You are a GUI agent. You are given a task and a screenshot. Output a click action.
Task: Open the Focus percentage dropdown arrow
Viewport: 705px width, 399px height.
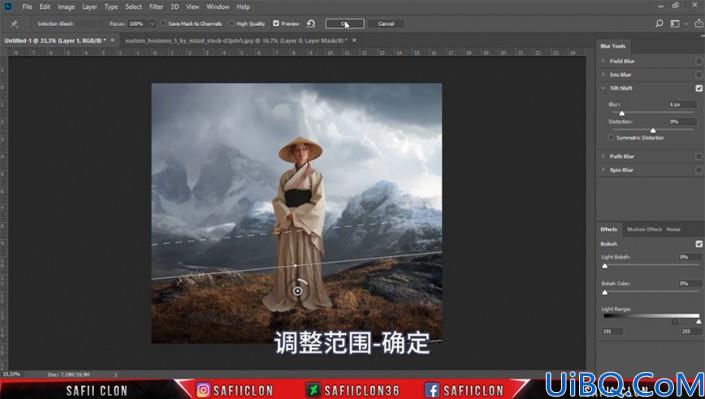[x=152, y=24]
